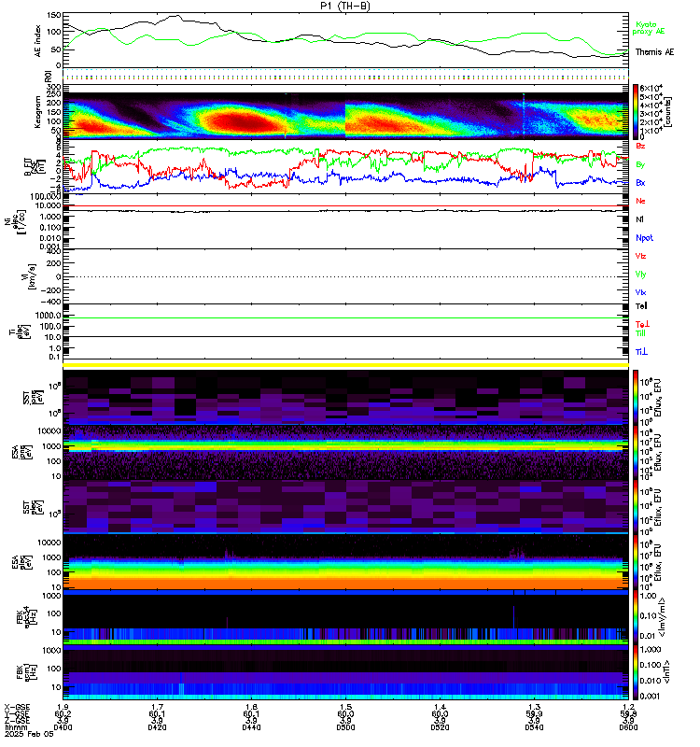Image resolution: width=700 pixels, height=747 pixels.
Task: Click the 0500 time tick label
Action: (345, 727)
